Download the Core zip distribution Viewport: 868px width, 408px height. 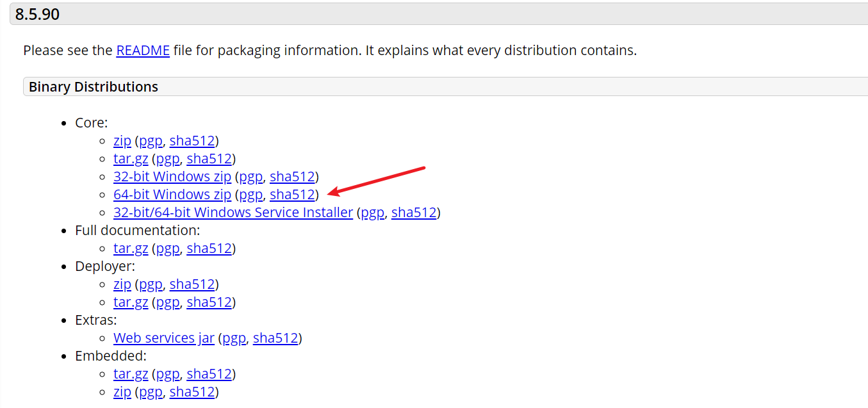[x=122, y=141]
